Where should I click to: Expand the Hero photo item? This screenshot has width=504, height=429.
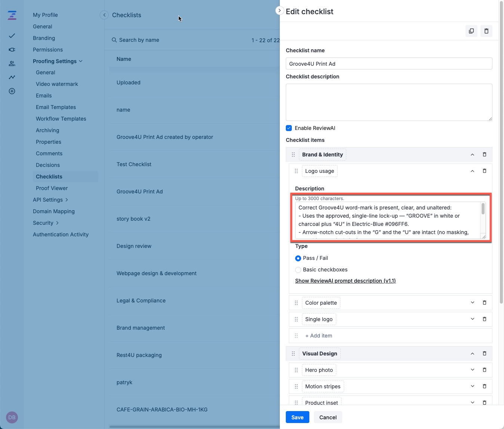pos(472,370)
